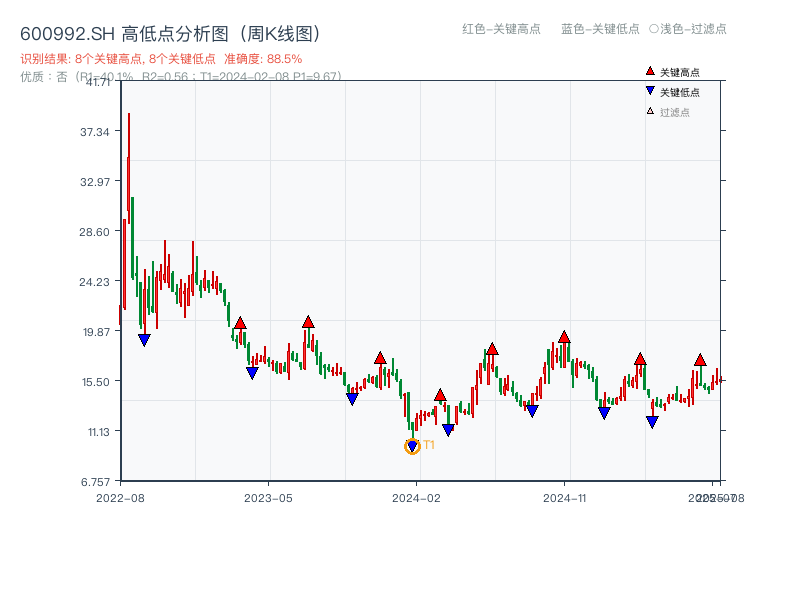Viewport: 800px width, 600px height.
Task: Select the red peak triangle near 2024-11
Action: point(565,337)
